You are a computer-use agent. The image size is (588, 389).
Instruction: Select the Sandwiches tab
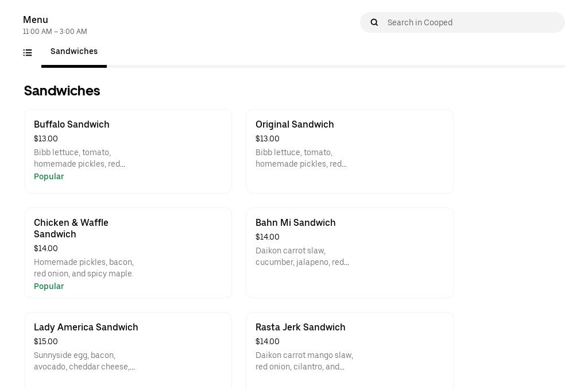74,52
